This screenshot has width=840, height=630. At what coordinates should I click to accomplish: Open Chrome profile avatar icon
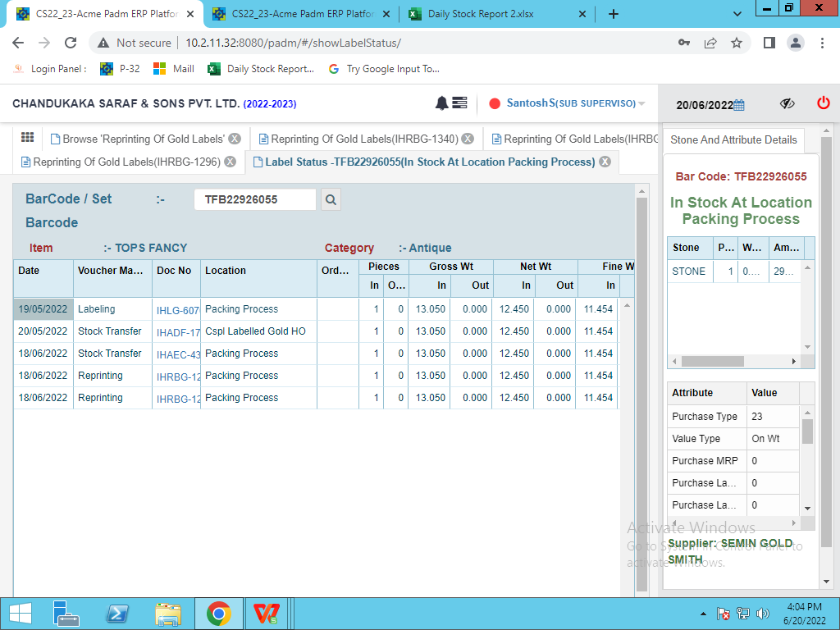[x=796, y=43]
